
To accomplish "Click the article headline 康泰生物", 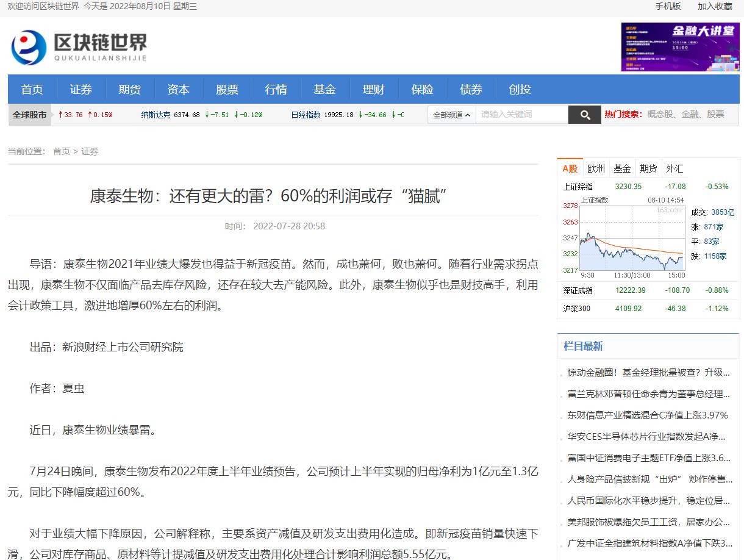I will pos(269,196).
